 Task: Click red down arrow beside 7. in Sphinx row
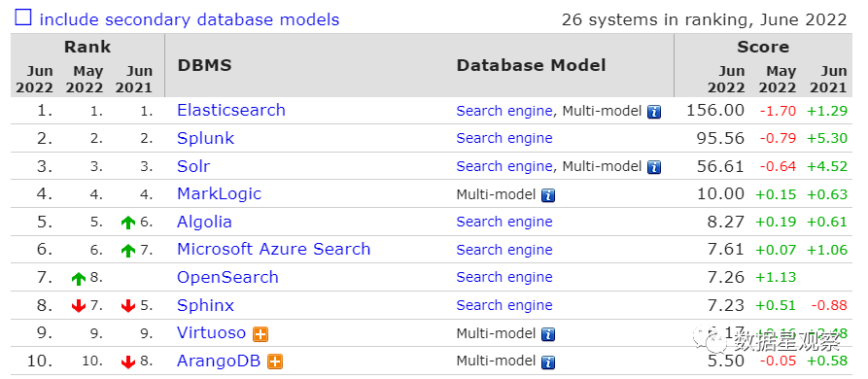point(79,306)
